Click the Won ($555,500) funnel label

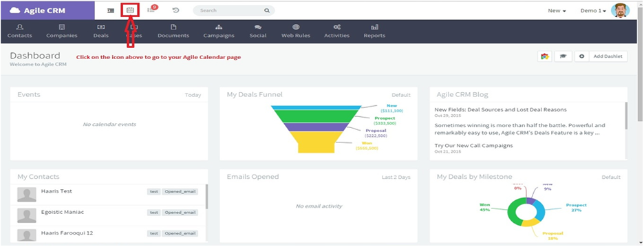click(367, 145)
